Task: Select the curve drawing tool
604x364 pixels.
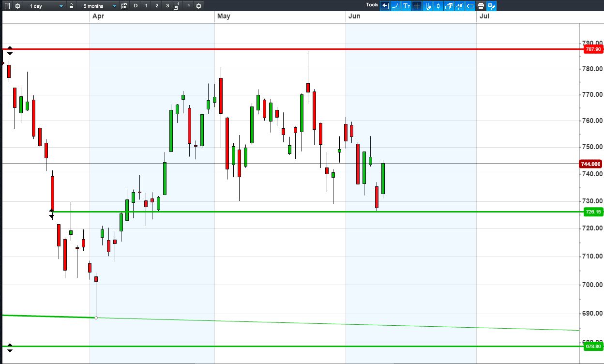Action: click(x=395, y=6)
